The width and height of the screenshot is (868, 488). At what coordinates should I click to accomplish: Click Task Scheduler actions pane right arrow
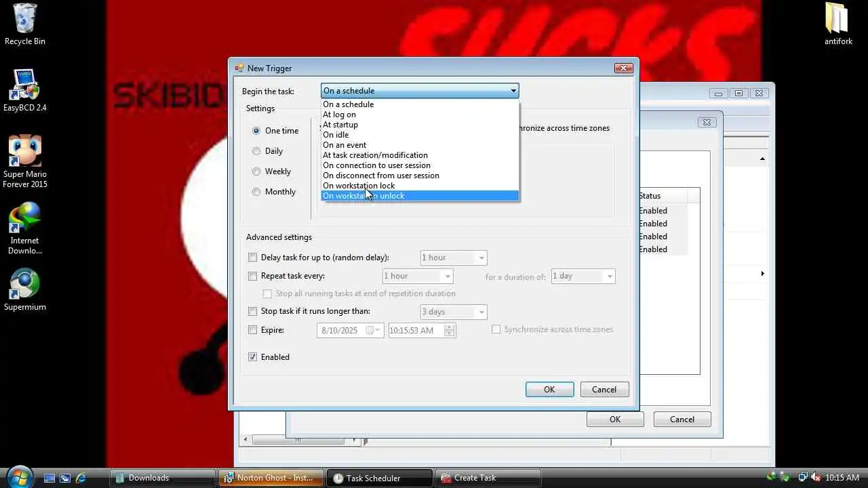point(762,274)
